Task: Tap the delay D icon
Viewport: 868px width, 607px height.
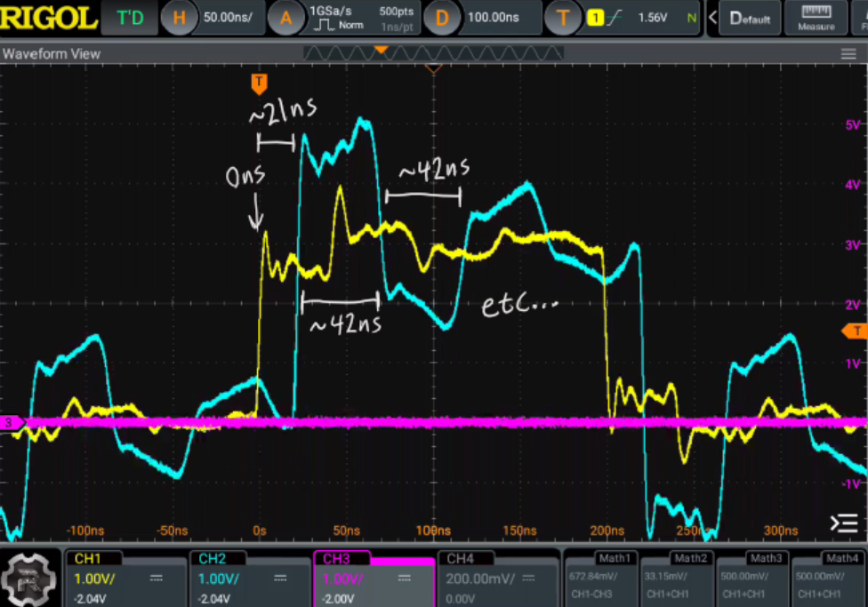Action: (442, 18)
